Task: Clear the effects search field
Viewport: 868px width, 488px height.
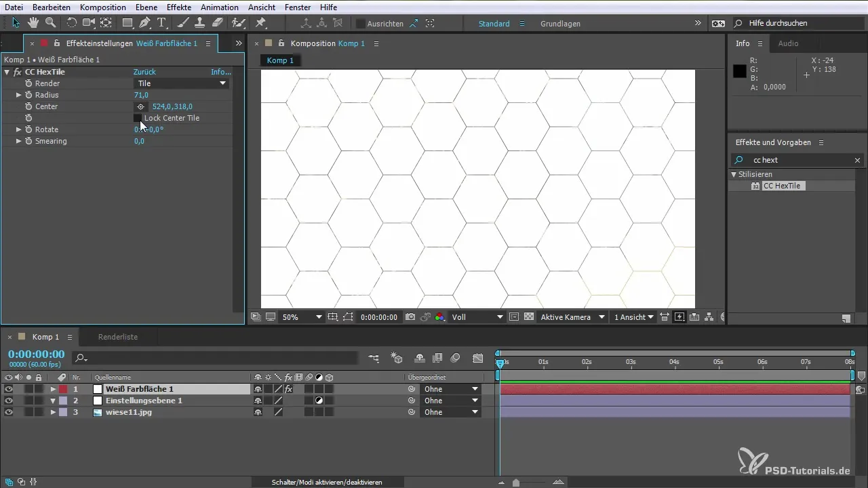Action: [857, 160]
